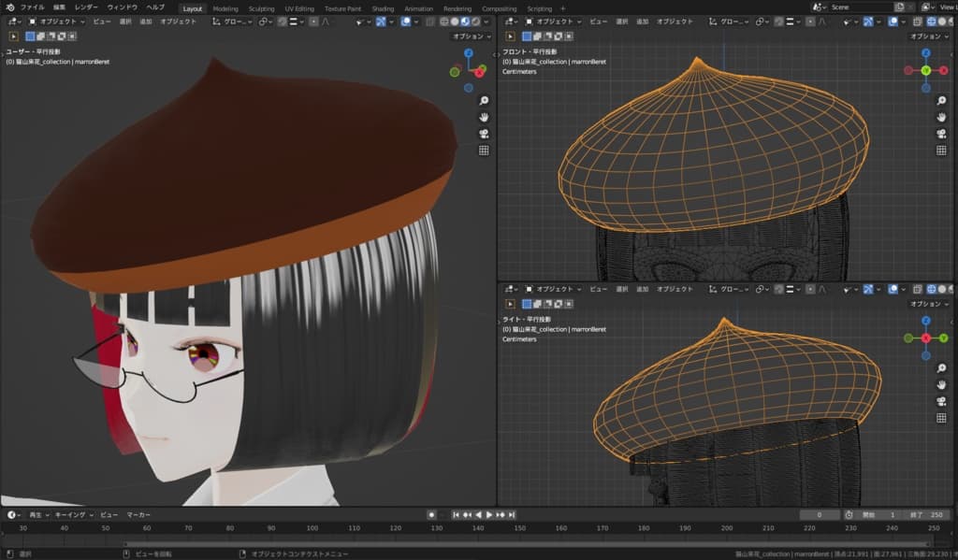Image resolution: width=958 pixels, height=560 pixels.
Task: Click the grid perspective toggle in bottom-right viewport
Action: point(942,418)
